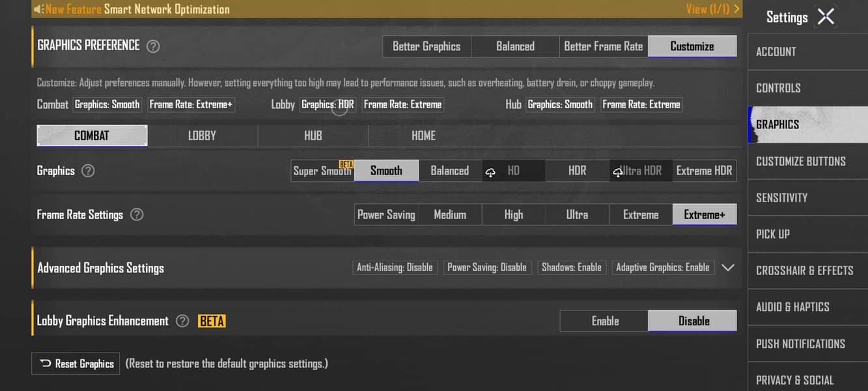Click the help icon next to Graphics
868x391 pixels.
(88, 171)
